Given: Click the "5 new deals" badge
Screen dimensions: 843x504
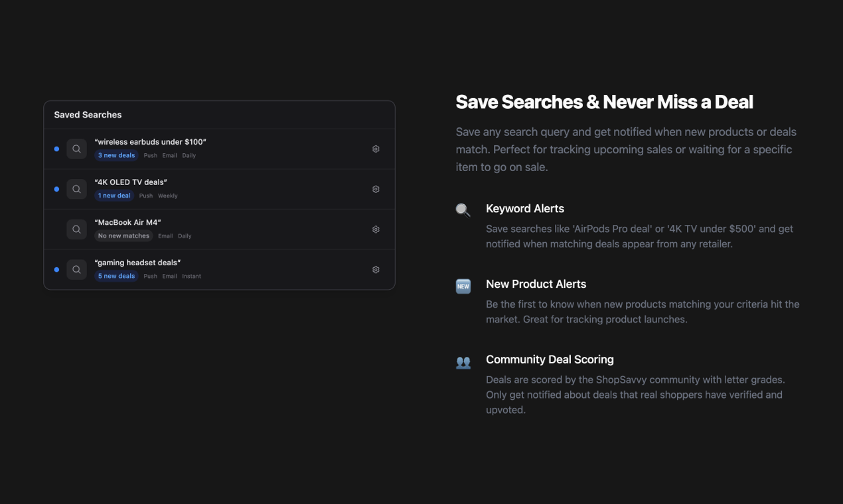Looking at the screenshot, I should point(117,277).
